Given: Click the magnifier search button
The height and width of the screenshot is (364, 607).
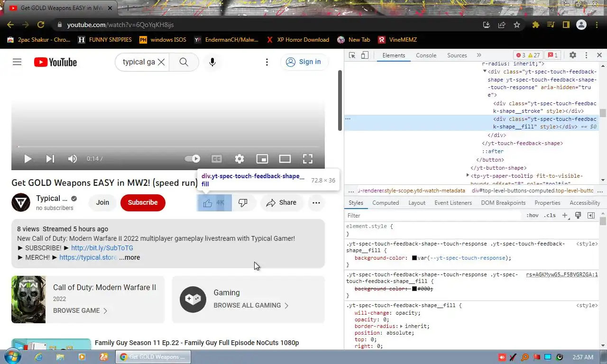Looking at the screenshot, I should coord(184,62).
